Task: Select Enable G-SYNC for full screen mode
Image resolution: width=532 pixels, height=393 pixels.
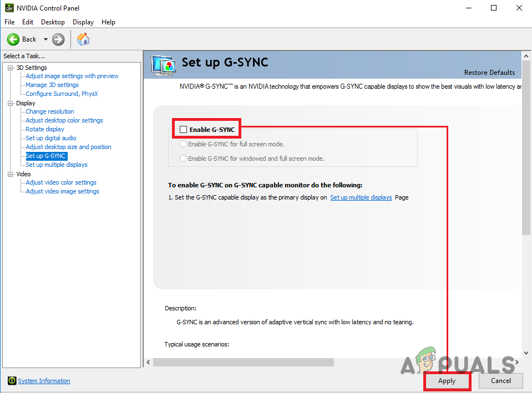Action: pyautogui.click(x=183, y=144)
